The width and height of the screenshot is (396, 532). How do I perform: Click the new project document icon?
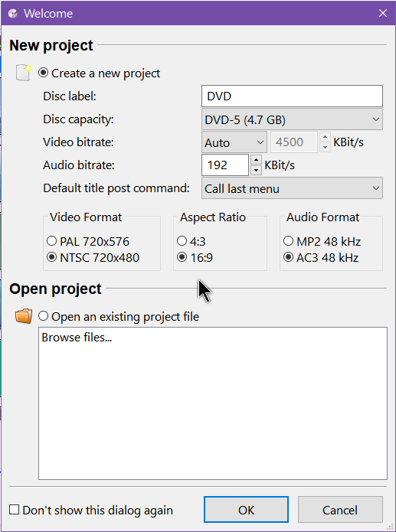click(x=24, y=73)
